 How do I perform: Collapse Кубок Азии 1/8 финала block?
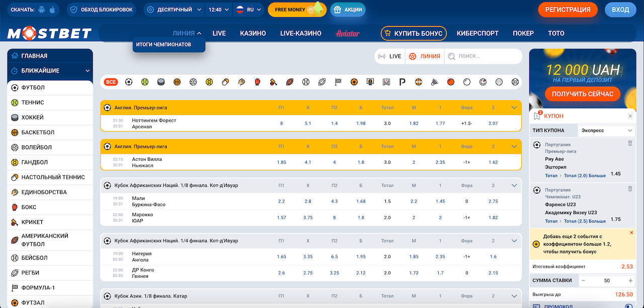(x=514, y=296)
